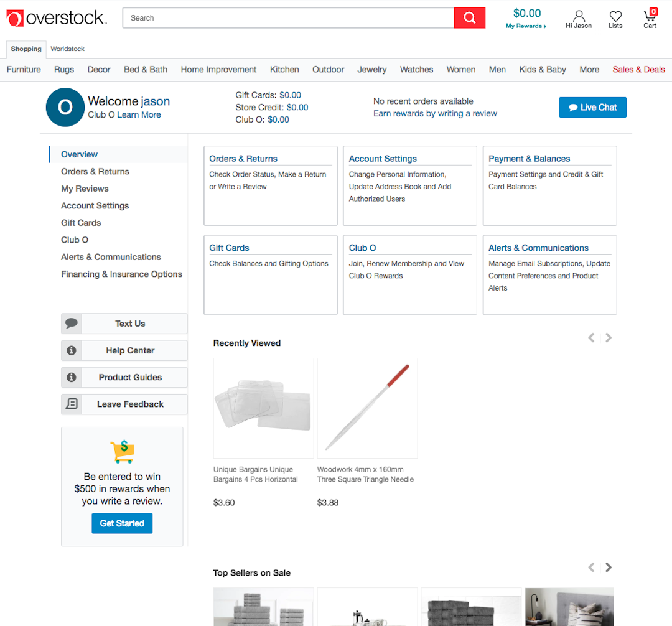Open the Woodwork triangle needle thumbnail
Image resolution: width=672 pixels, height=626 pixels.
click(367, 408)
